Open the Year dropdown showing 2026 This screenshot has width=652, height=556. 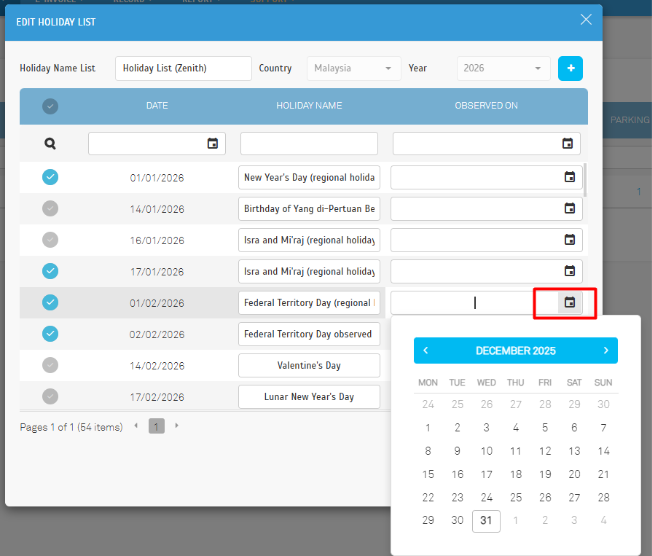click(x=503, y=68)
